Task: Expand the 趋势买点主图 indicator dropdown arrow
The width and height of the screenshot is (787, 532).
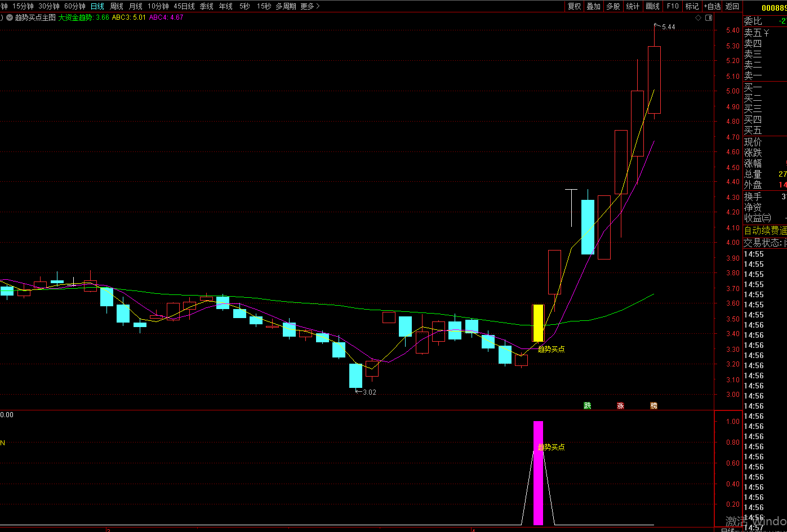Action: [10, 17]
